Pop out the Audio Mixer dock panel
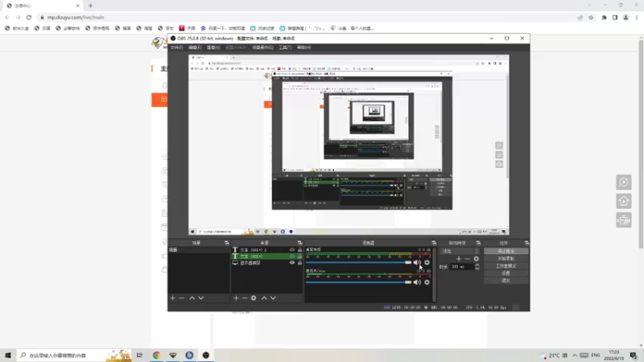This screenshot has height=362, width=644. point(434,243)
